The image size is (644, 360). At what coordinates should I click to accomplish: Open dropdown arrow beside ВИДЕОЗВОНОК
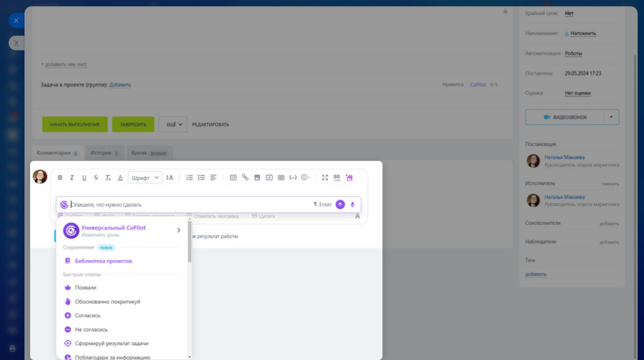611,117
